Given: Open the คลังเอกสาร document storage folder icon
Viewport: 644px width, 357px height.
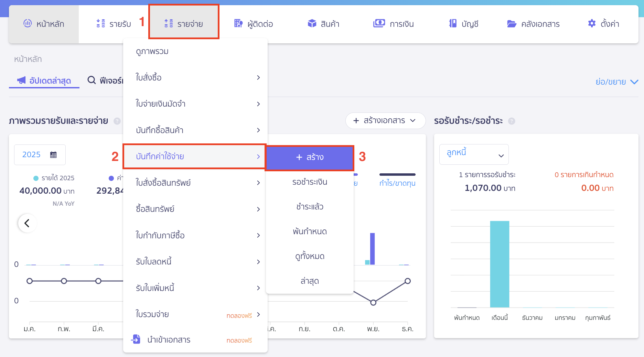Looking at the screenshot, I should click(511, 23).
